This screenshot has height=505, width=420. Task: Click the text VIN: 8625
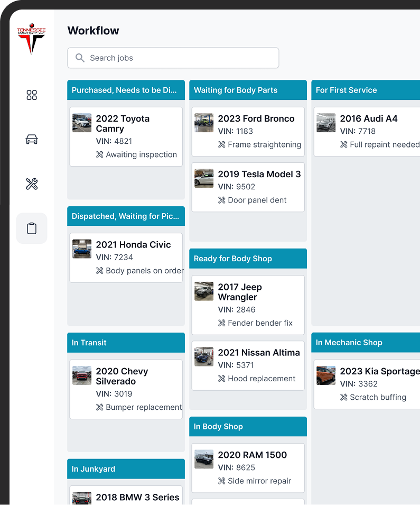pyautogui.click(x=237, y=467)
